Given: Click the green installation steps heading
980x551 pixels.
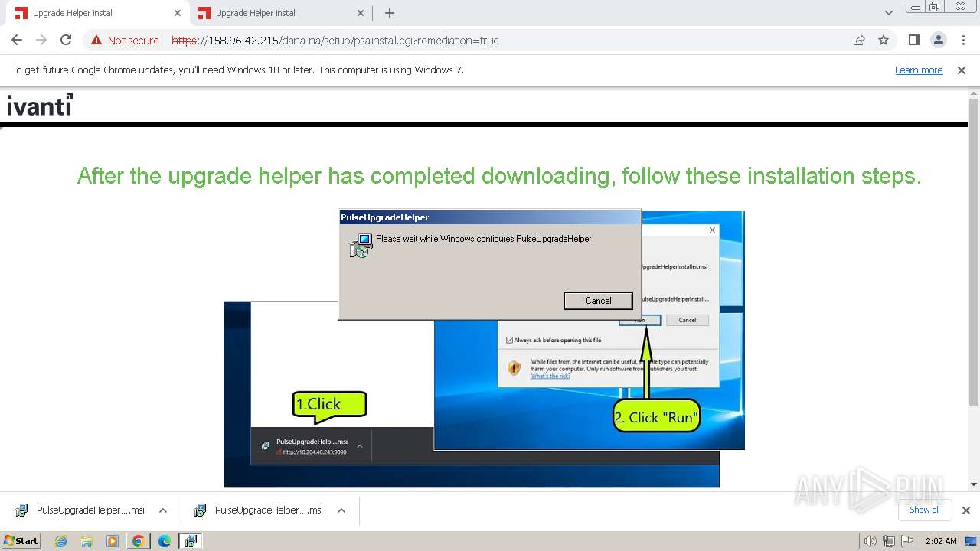Looking at the screenshot, I should pos(499,176).
